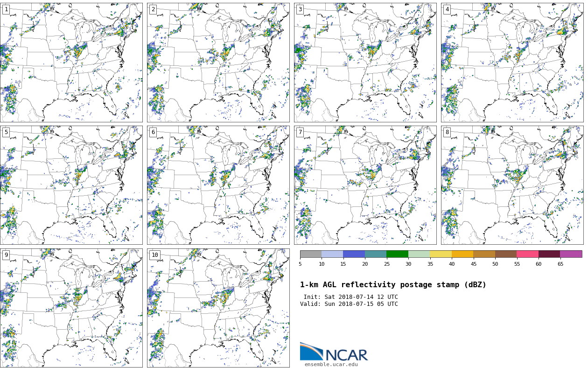This screenshot has width=588, height=368.
Task: Open the ensemble.ucar.edu link text
Action: (331, 365)
